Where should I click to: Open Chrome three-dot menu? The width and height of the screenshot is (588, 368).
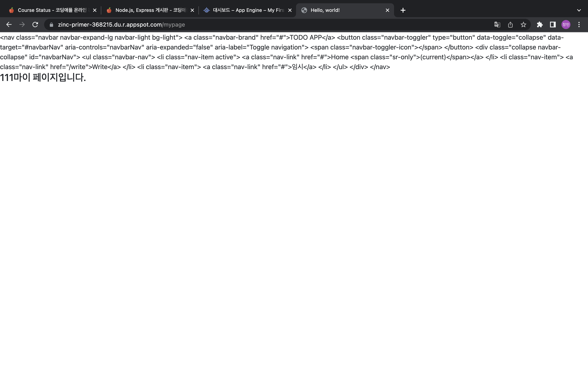click(x=579, y=25)
